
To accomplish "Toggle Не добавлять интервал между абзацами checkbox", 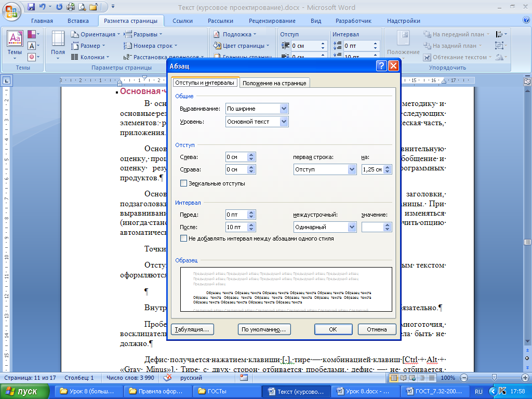I will (183, 238).
